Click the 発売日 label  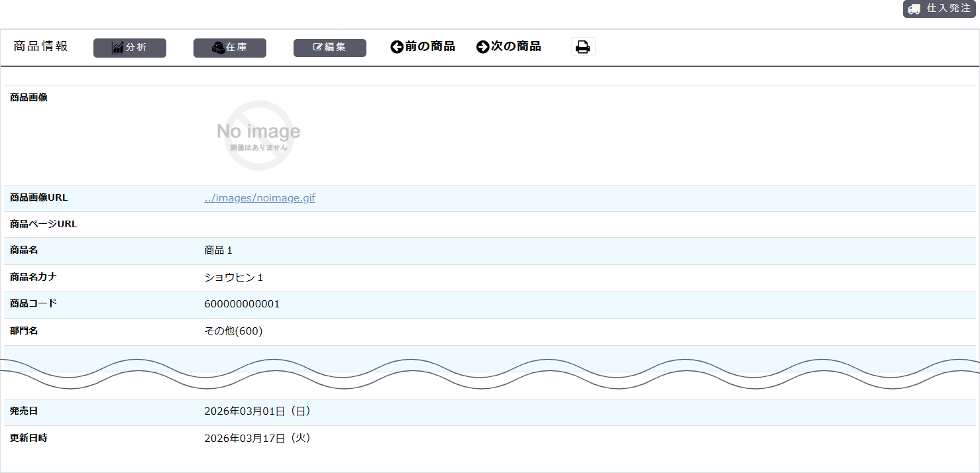coord(24,411)
